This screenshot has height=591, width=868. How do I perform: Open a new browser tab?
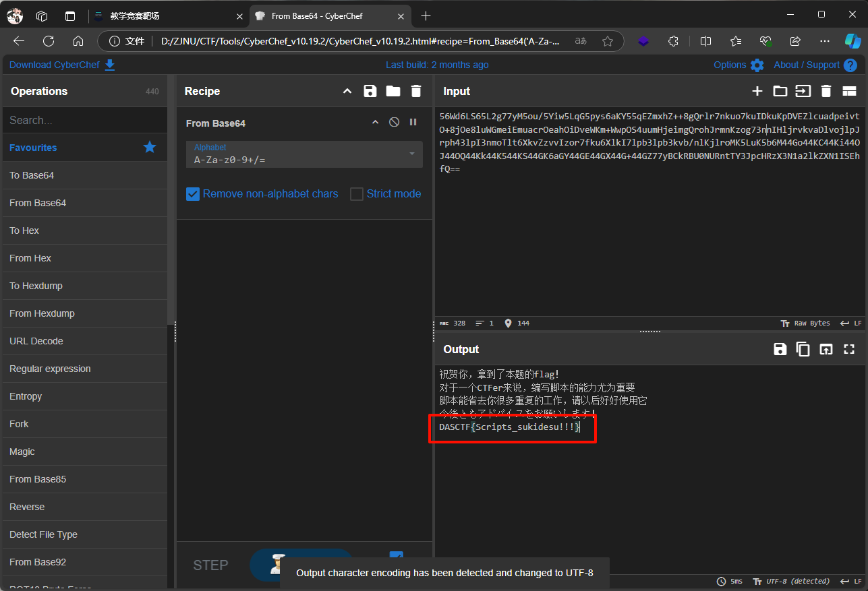tap(426, 16)
